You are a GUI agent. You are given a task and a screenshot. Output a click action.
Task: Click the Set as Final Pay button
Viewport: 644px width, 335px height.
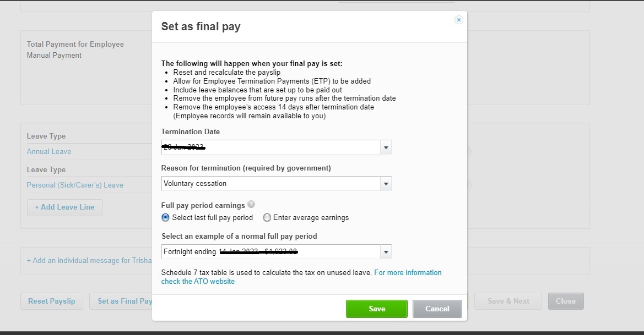click(122, 301)
